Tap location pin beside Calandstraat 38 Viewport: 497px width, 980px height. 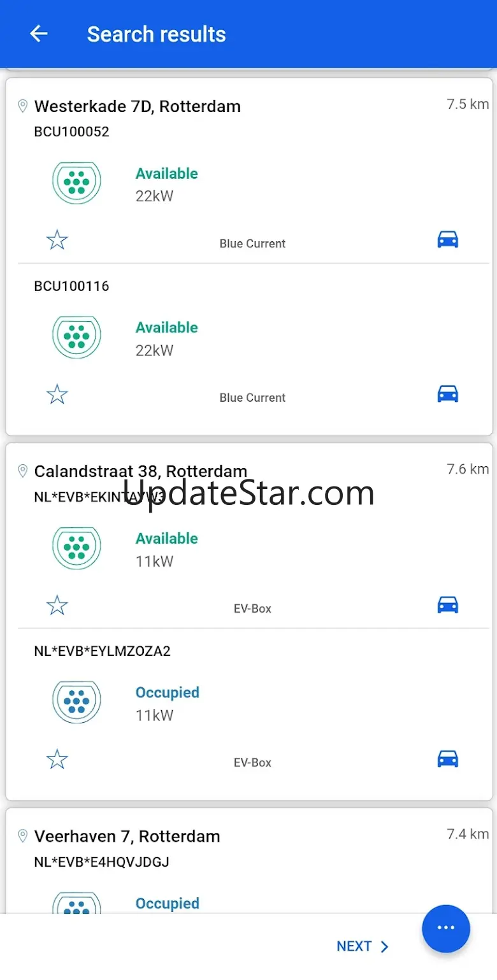[22, 471]
